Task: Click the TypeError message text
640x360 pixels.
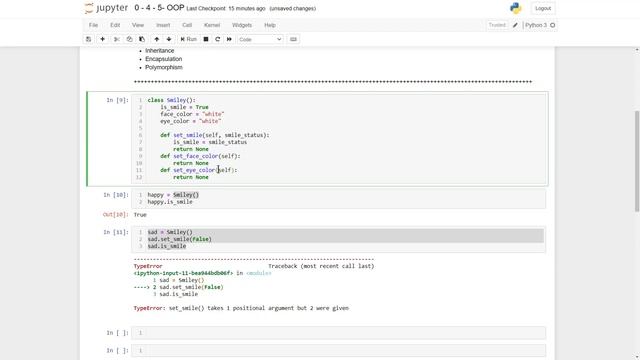Action: pyautogui.click(x=241, y=308)
